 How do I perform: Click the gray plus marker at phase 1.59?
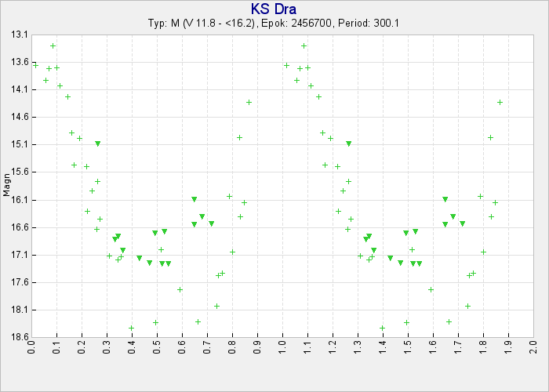coord(431,289)
